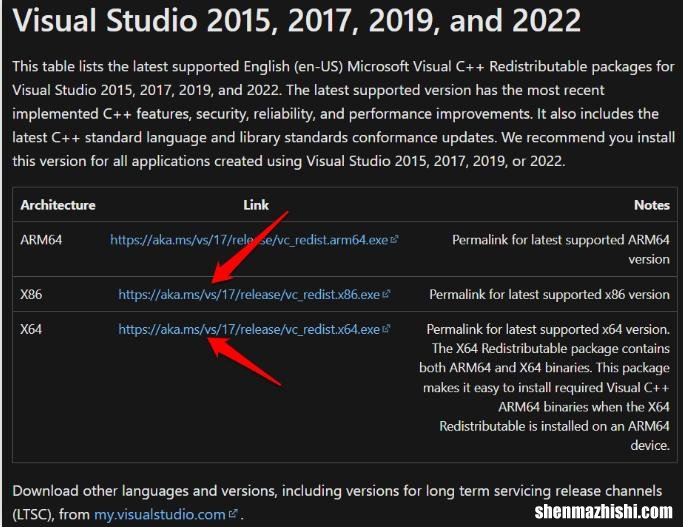Click the 'This table lists the latest supported' paragraph
Viewport: 683px width, 527px height.
[344, 114]
